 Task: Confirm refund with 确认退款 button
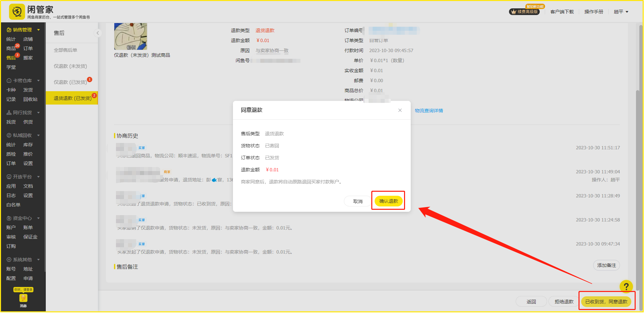pos(388,201)
